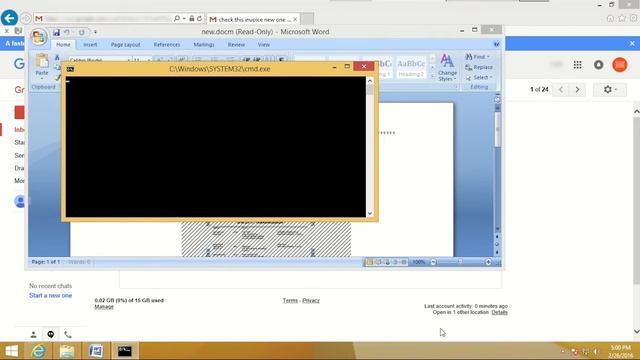Click the Office Button in Word
The image size is (640, 360).
39,37
